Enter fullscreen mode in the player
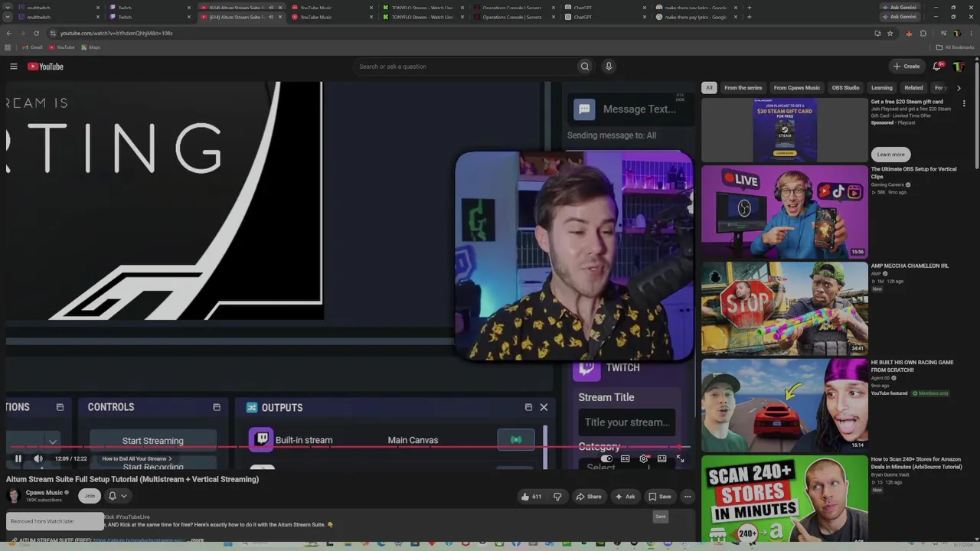The height and width of the screenshot is (551, 980). pos(680,458)
